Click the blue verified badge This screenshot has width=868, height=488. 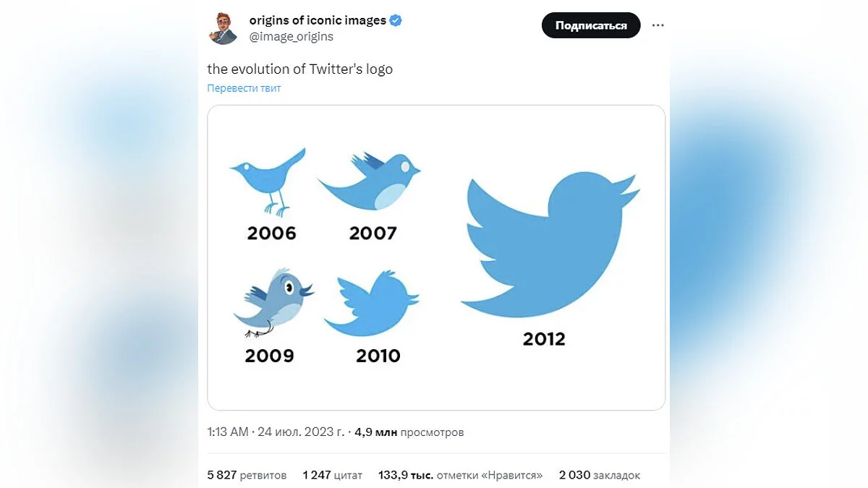click(396, 20)
